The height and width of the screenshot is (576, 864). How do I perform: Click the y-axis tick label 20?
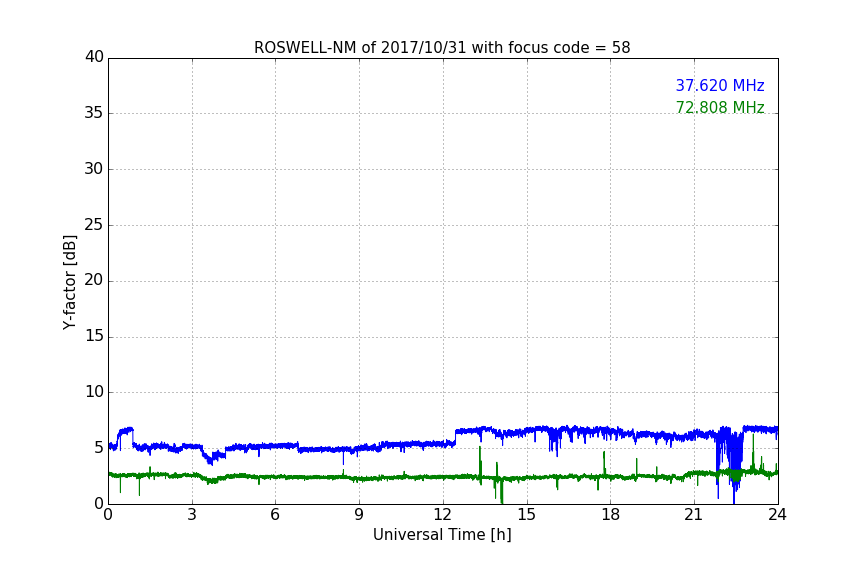click(94, 281)
